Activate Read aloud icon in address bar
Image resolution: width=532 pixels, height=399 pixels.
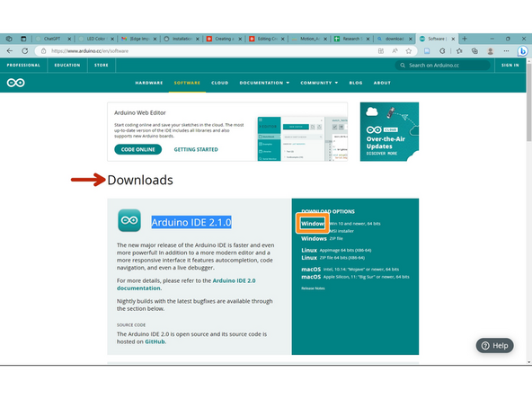pyautogui.click(x=395, y=51)
